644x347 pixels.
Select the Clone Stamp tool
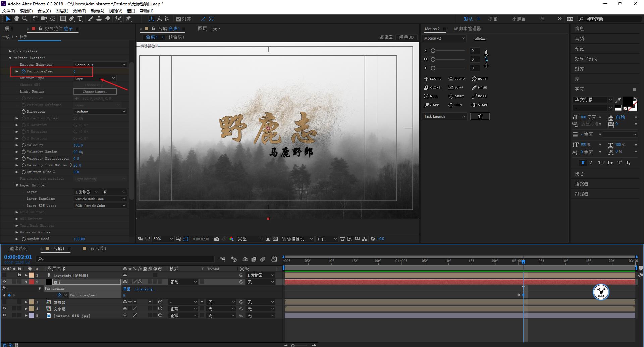coord(99,19)
